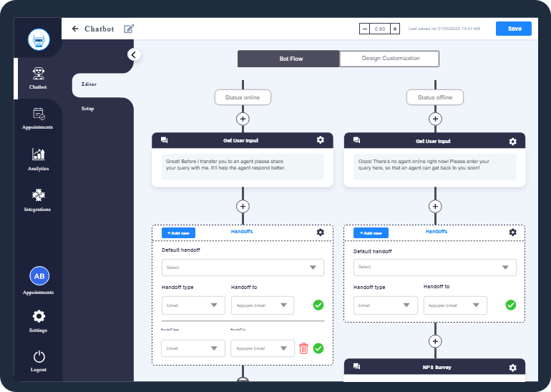This screenshot has width=551, height=392.
Task: Click Add new in online Handoffs card
Action: [x=178, y=233]
